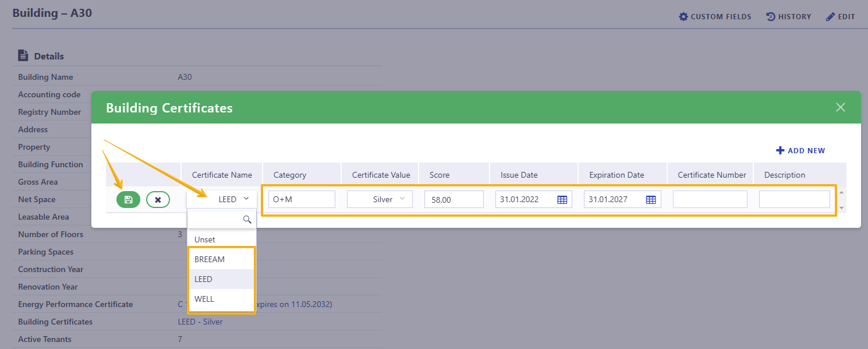Click the Energy Performance Certificate value link
The height and width of the screenshot is (349, 868).
[x=255, y=304]
